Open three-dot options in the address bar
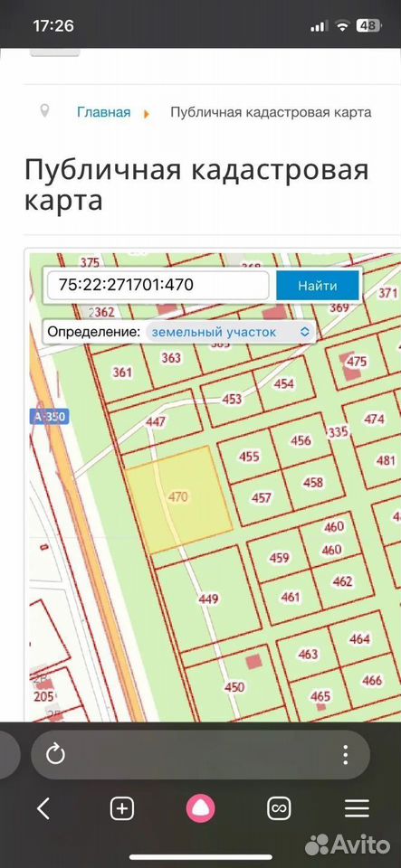The height and width of the screenshot is (868, 401). click(345, 754)
